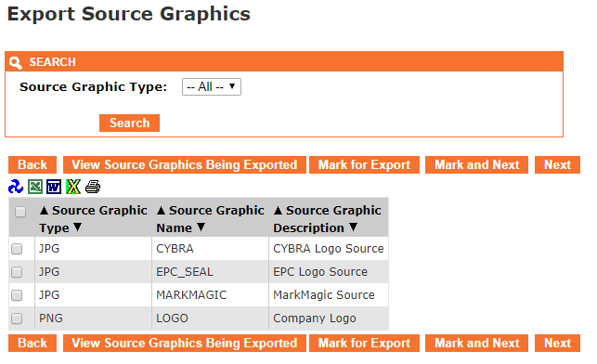The height and width of the screenshot is (364, 597).
Task: Click the search magnifier icon in header
Action: click(x=16, y=62)
